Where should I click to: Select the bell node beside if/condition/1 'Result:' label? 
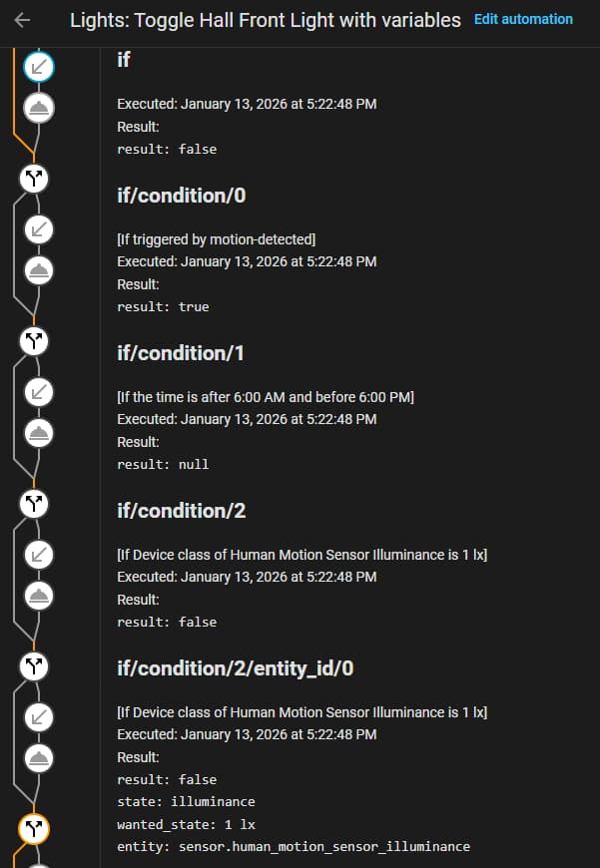(38, 432)
